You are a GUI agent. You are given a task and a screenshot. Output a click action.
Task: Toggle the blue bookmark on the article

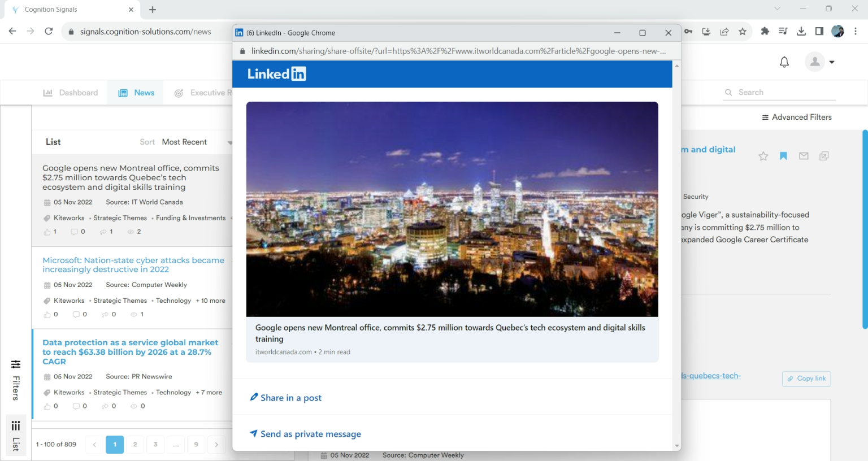point(783,156)
